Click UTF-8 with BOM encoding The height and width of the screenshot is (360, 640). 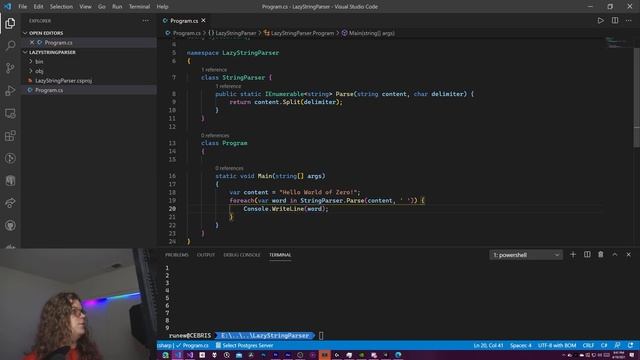(x=557, y=345)
